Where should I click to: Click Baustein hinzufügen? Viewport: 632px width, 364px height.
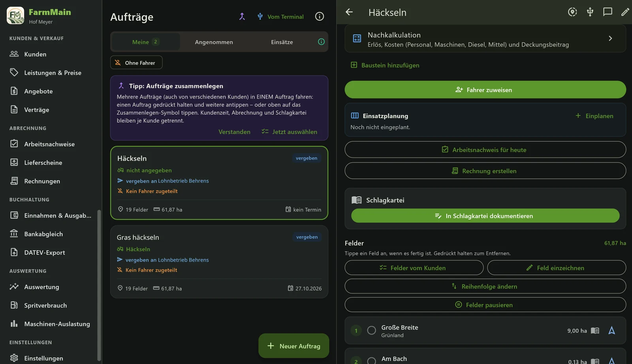[x=385, y=65]
